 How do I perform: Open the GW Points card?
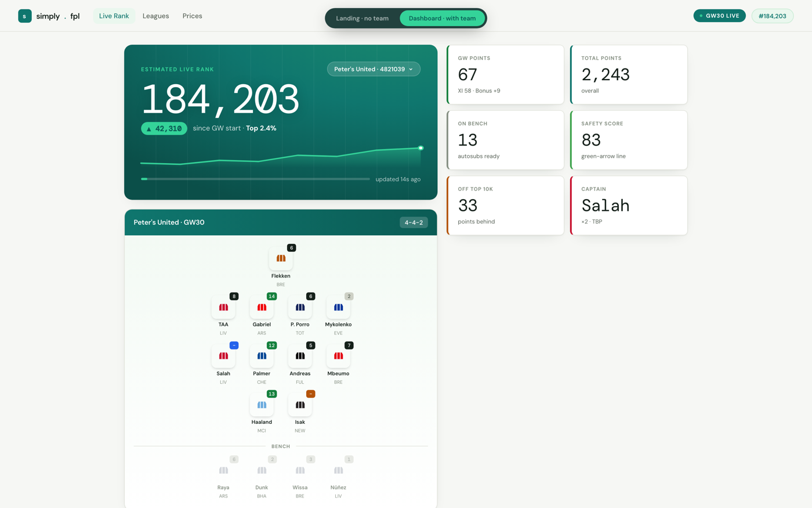tap(505, 75)
